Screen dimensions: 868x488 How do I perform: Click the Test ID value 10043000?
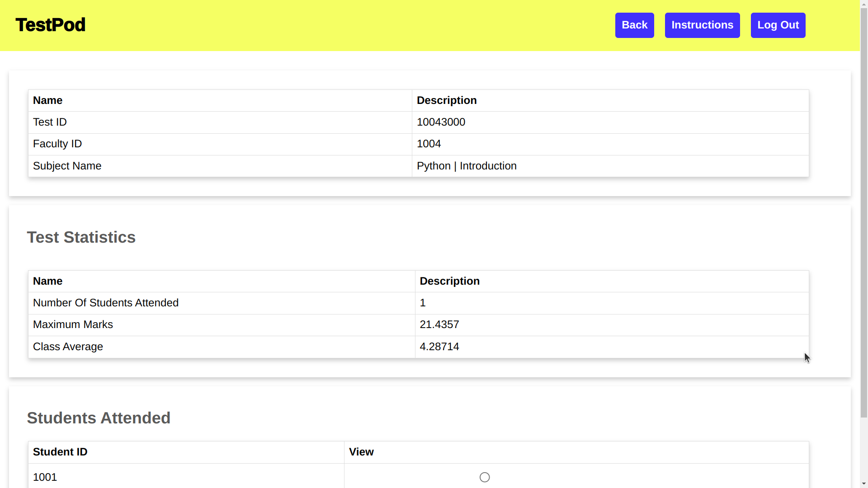(441, 122)
